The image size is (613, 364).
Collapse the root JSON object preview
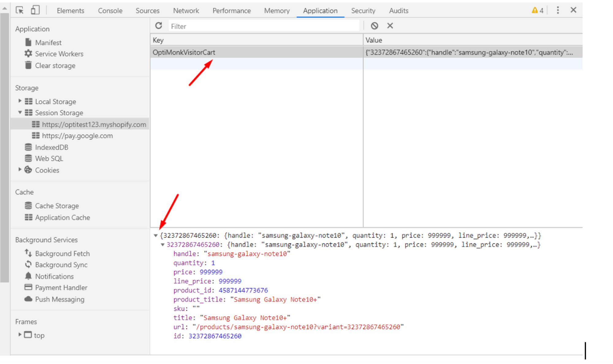156,236
